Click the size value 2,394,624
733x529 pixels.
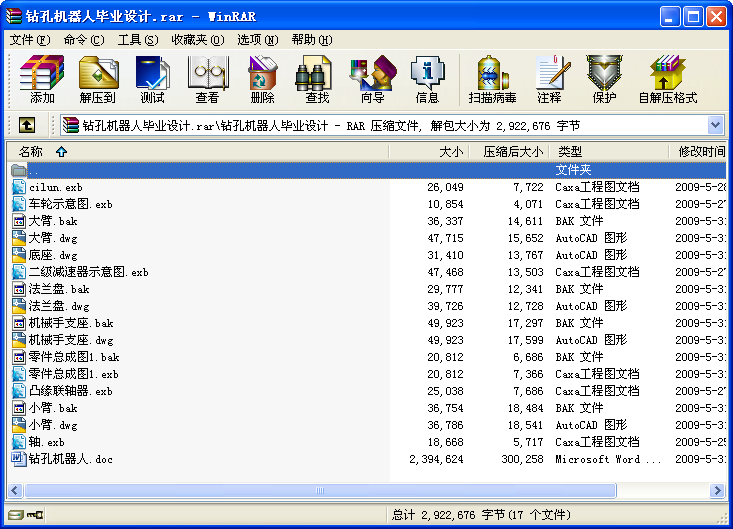[x=436, y=459]
